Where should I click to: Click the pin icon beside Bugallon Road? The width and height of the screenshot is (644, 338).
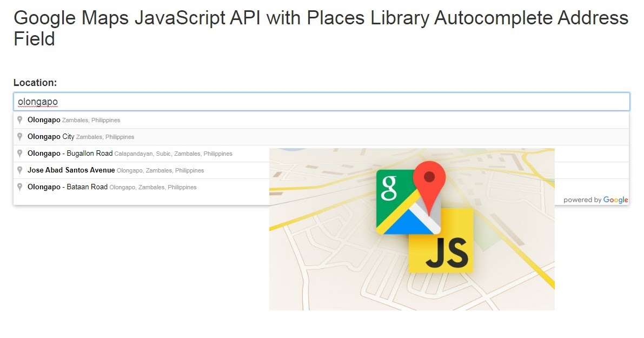[19, 154]
